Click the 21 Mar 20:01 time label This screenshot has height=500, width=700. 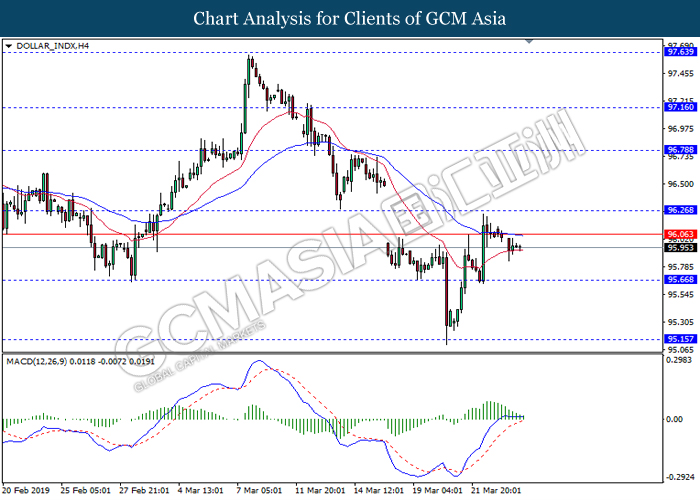coord(496,490)
